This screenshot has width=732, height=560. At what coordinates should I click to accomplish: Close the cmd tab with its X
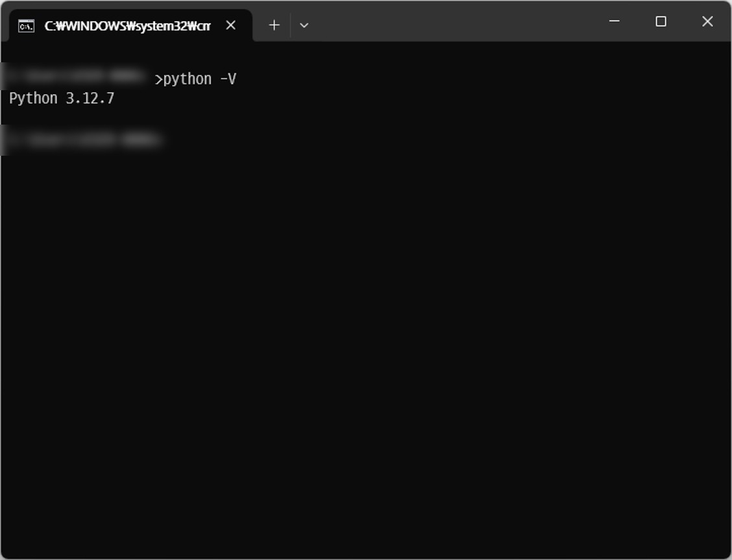[230, 25]
